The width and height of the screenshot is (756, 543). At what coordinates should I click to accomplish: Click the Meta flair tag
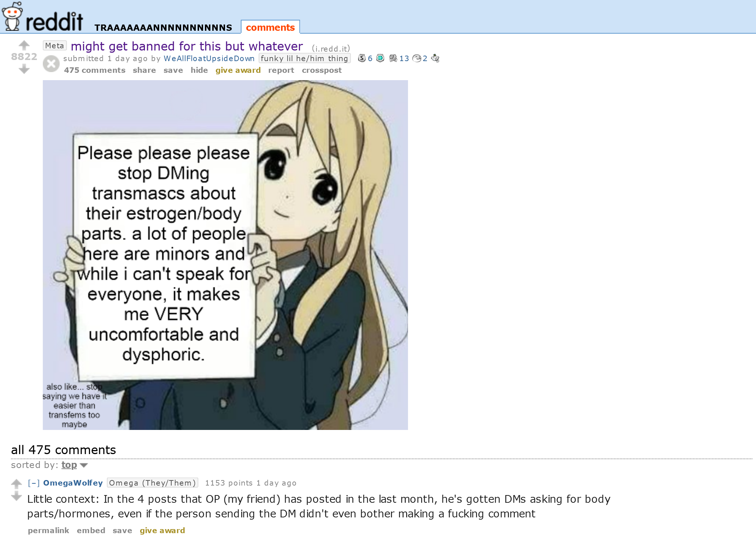55,46
